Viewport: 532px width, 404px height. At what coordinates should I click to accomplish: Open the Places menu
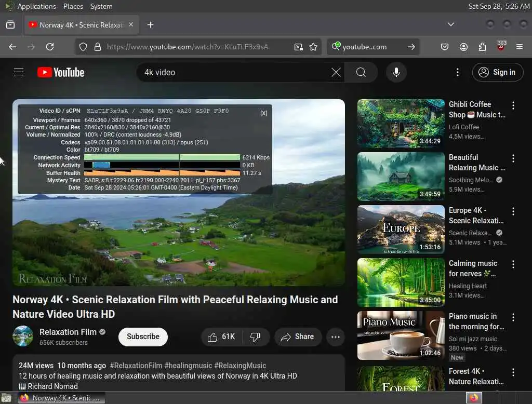pos(73,6)
